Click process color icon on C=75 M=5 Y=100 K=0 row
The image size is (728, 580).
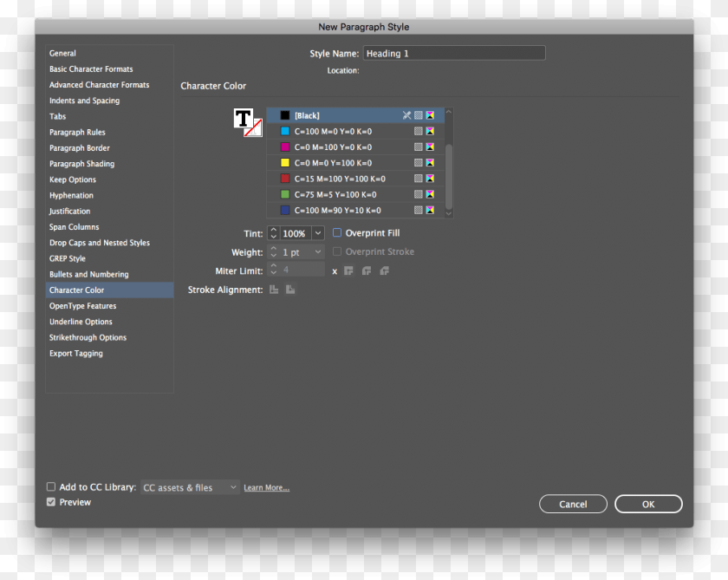tap(419, 194)
